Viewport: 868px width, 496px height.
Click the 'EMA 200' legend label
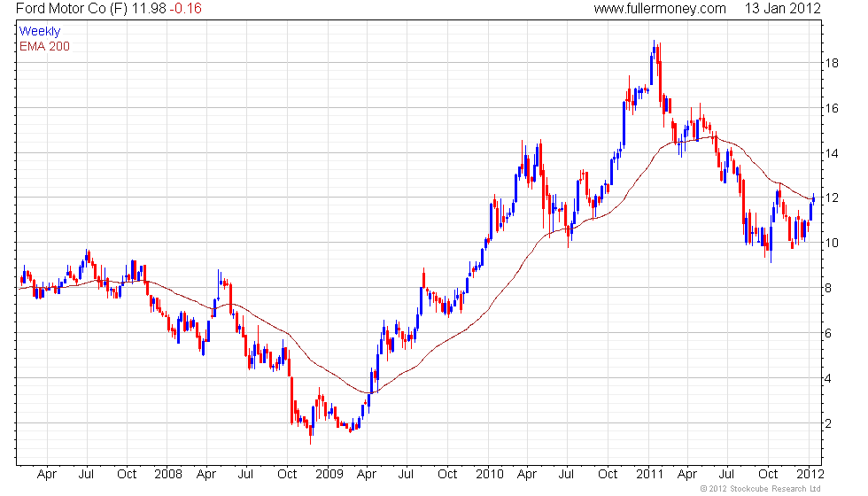[x=44, y=46]
